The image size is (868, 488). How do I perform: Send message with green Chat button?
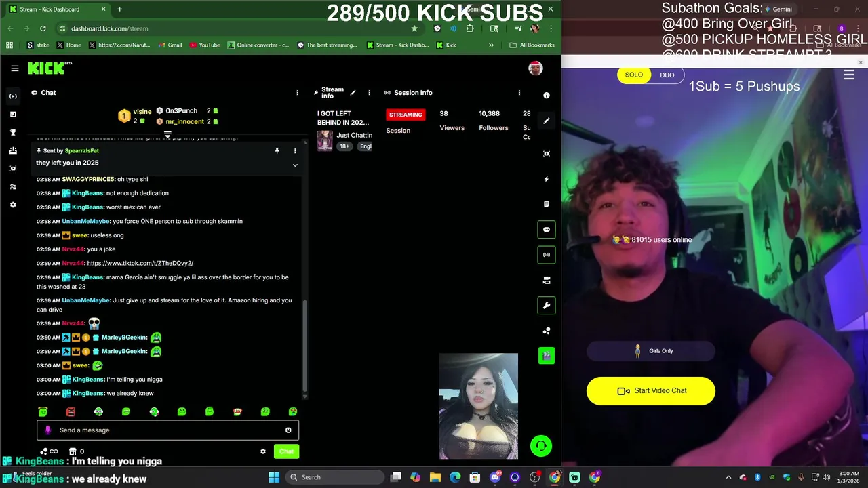286,451
